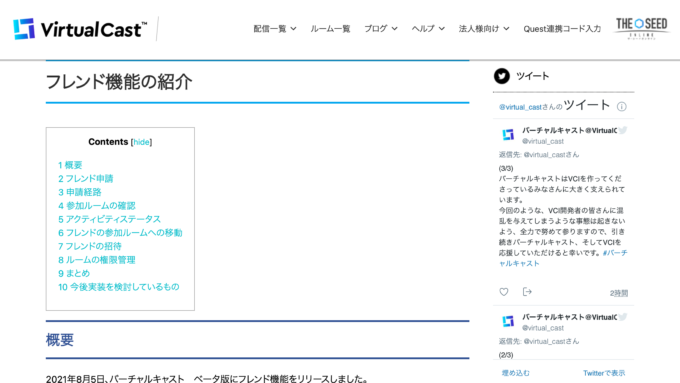This screenshot has width=680, height=383.
Task: Jump to contents section 4 参加ルームの確認
Action: (x=97, y=205)
